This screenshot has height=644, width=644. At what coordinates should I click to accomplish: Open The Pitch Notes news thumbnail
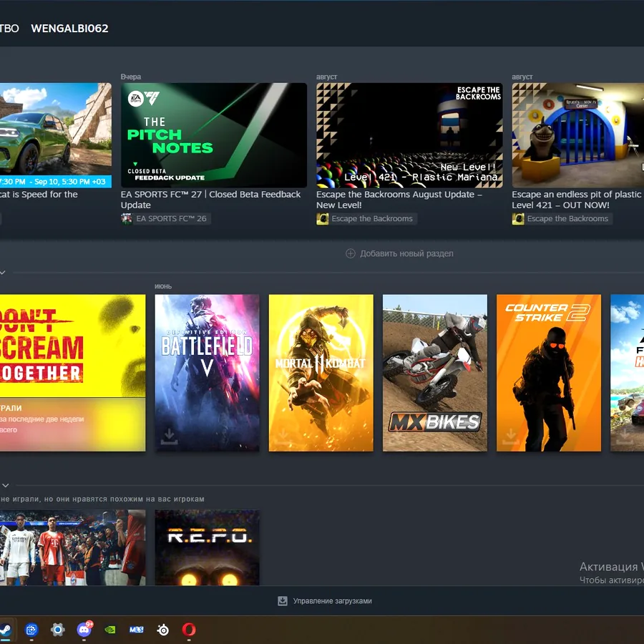coord(213,135)
